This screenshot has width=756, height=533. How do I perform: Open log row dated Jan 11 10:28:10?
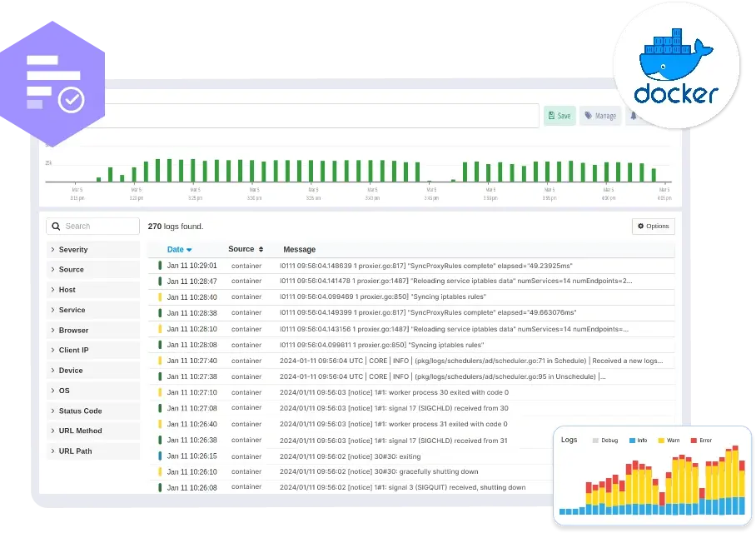pos(411,329)
